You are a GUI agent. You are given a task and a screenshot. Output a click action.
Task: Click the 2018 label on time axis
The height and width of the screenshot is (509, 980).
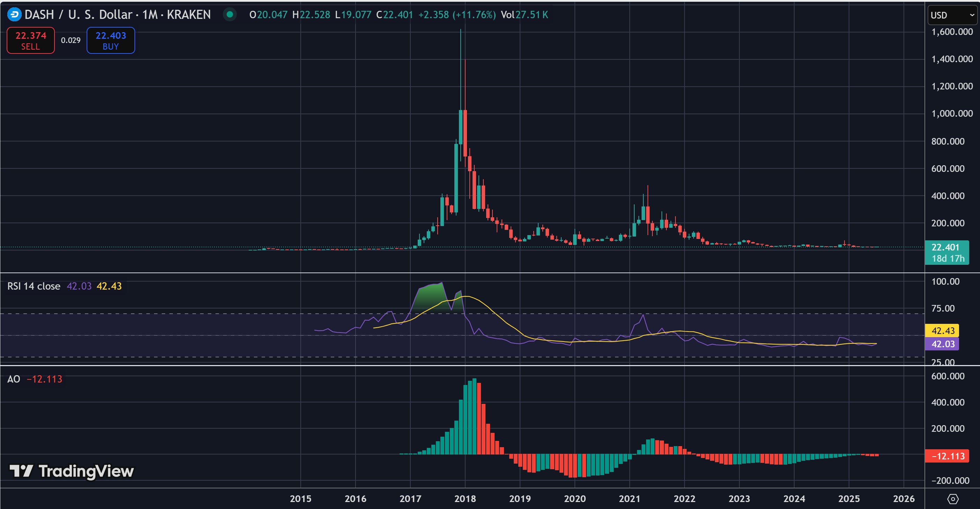coord(465,499)
